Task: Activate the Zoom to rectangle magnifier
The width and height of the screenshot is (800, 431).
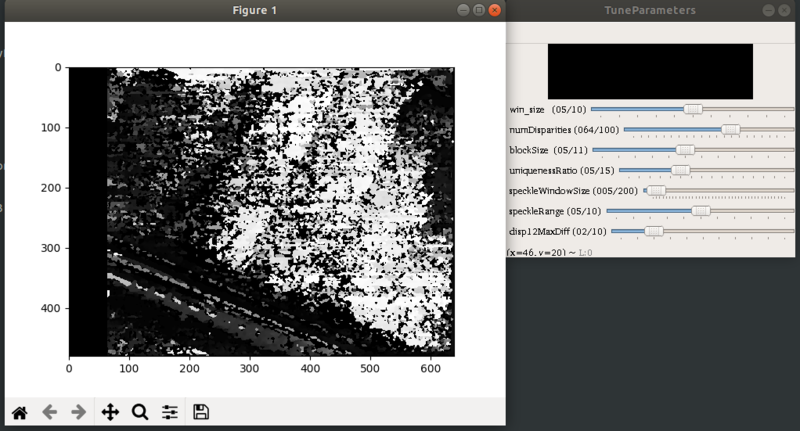Action: 140,412
